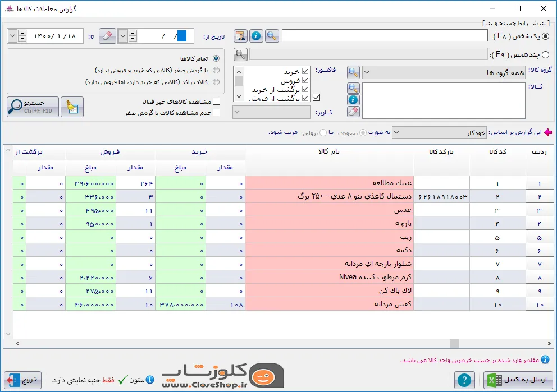Click the magnifier icon next to the کالا box
This screenshot has height=392, width=557.
click(x=353, y=88)
